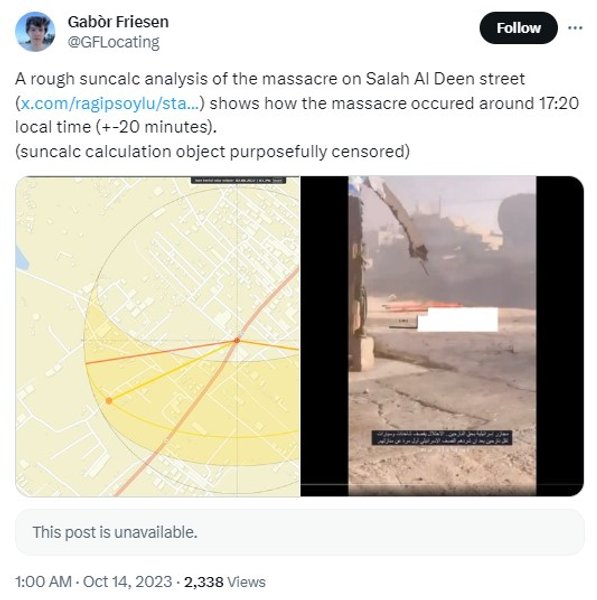Click the white censored rectangle in photo
Image resolution: width=597 pixels, height=600 pixels.
[457, 319]
